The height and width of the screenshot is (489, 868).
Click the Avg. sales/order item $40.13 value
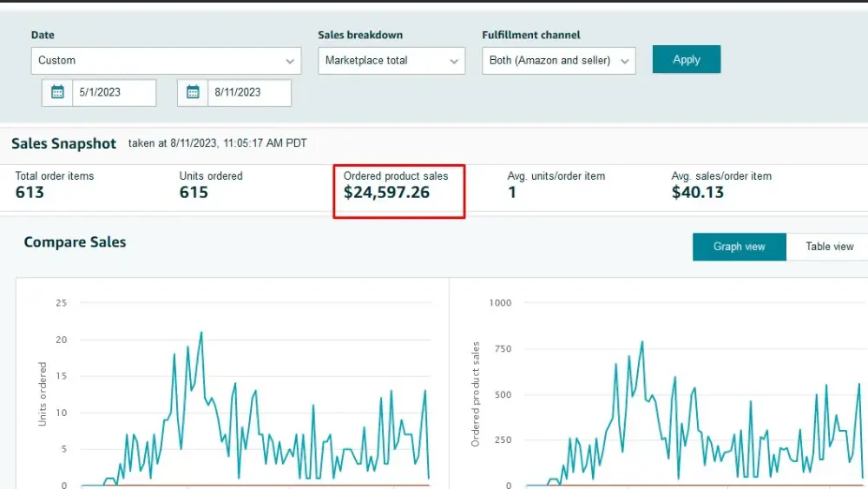pos(697,192)
